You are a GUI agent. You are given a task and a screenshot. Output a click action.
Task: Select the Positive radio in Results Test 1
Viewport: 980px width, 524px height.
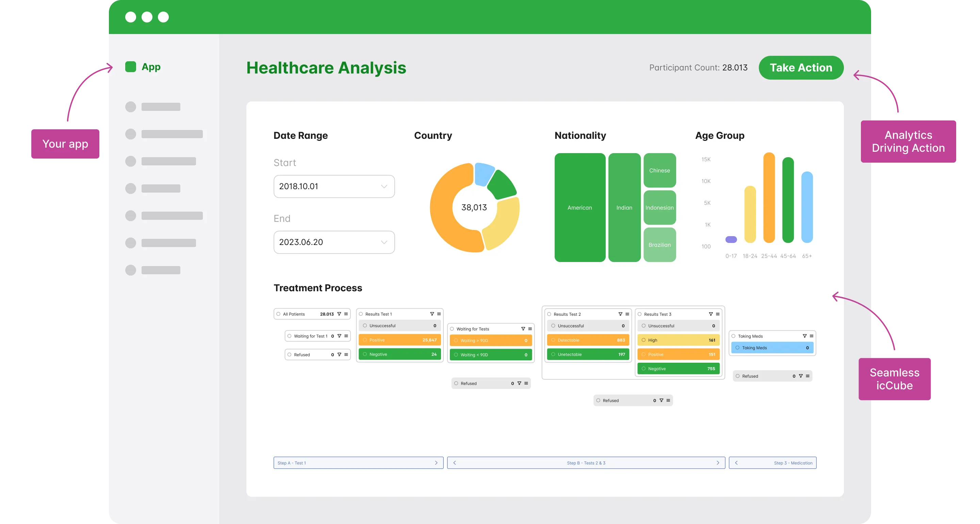(x=364, y=340)
